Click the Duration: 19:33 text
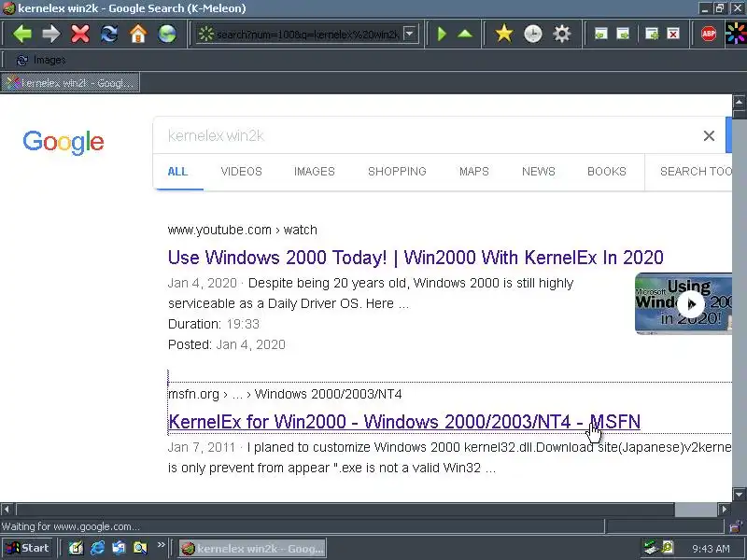Image resolution: width=747 pixels, height=560 pixels. coord(214,324)
